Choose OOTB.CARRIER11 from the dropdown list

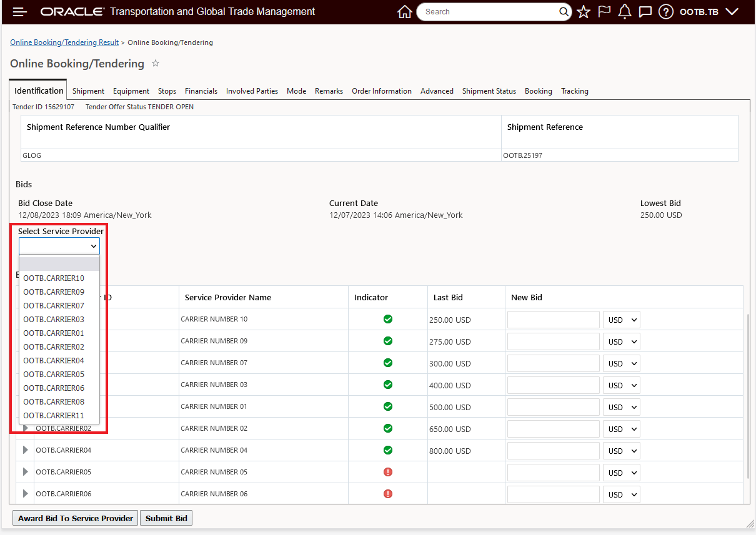[x=59, y=415]
